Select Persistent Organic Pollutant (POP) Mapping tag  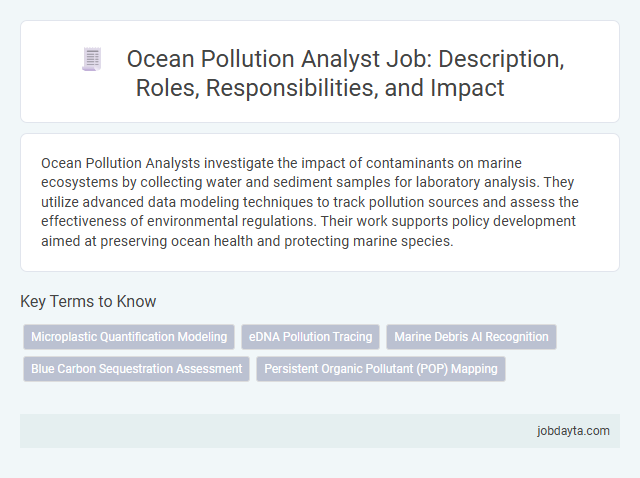(381, 369)
